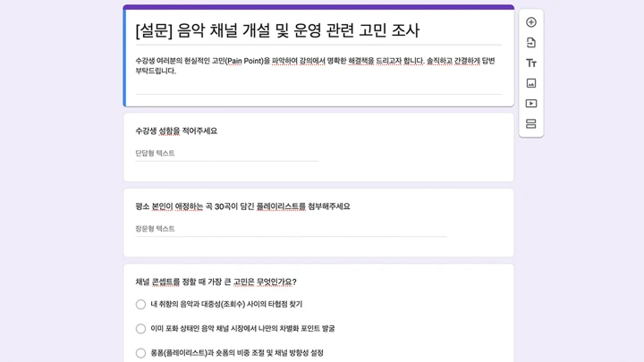
Task: Click the question '평소 본인이 애정하는 곡 30곡이 담긴 플레이리스트를 첨부해주세요'
Action: pyautogui.click(x=242, y=206)
